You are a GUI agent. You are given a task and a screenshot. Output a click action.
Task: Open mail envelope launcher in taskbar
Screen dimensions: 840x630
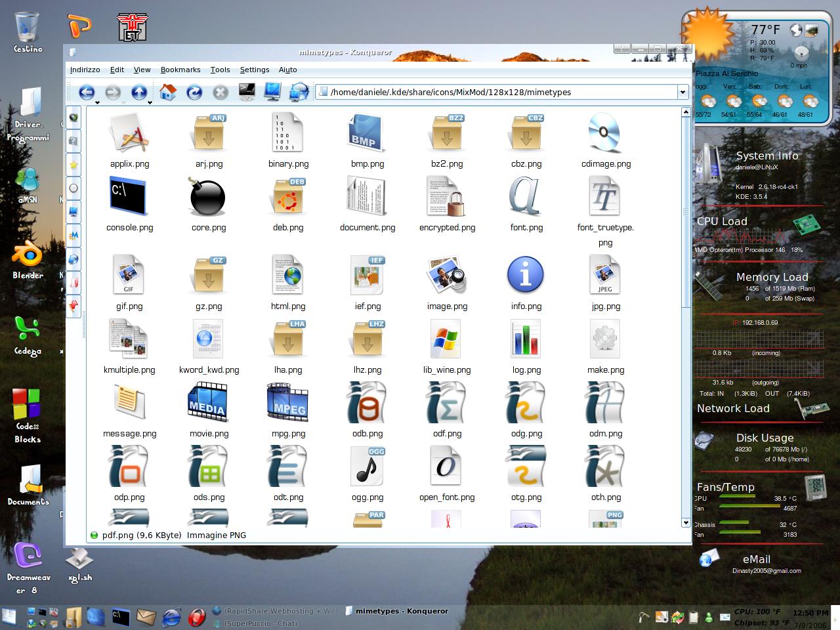(x=146, y=617)
